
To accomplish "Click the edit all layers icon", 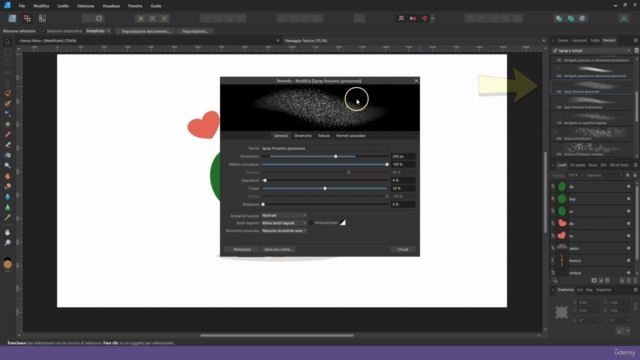I will [x=555, y=280].
